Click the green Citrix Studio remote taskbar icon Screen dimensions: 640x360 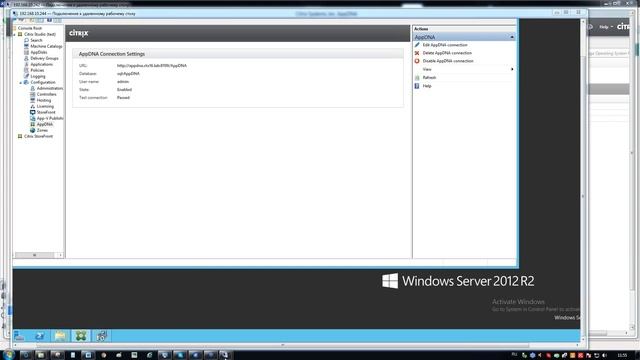[81, 336]
